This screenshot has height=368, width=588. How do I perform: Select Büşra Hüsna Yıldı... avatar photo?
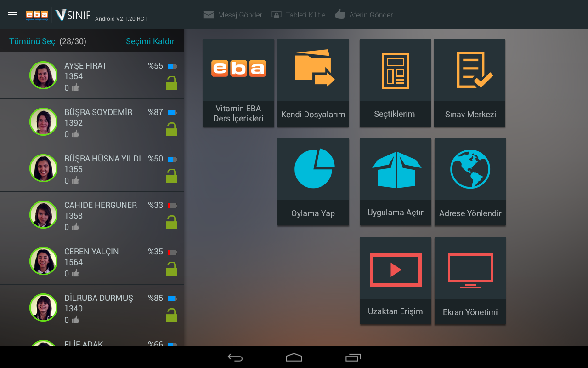(43, 168)
